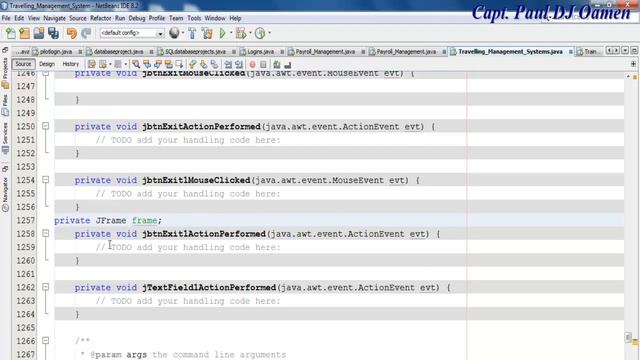Click the Find Selection magnifier icon
Image resolution: width=640 pixels, height=360 pixels.
pyautogui.click(x=136, y=64)
